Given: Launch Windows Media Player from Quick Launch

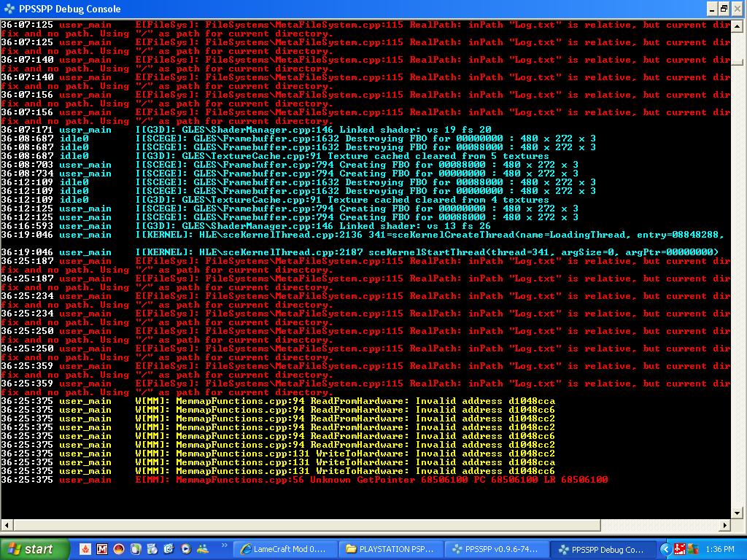Looking at the screenshot, I should 185,549.
